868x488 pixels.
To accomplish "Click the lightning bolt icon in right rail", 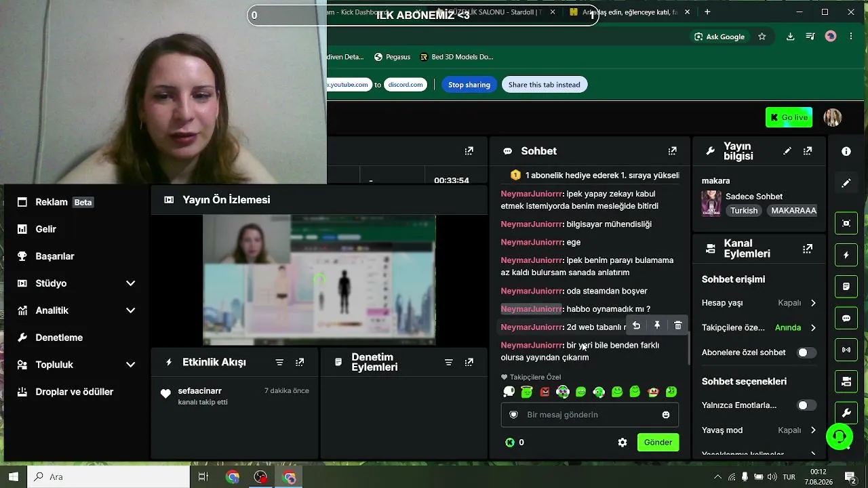I will pos(846,255).
